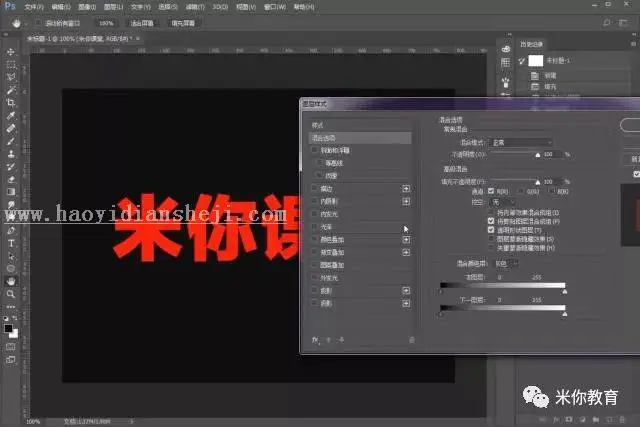The height and width of the screenshot is (427, 640).
Task: Open the 图像 (Image) menu
Action: [87, 7]
